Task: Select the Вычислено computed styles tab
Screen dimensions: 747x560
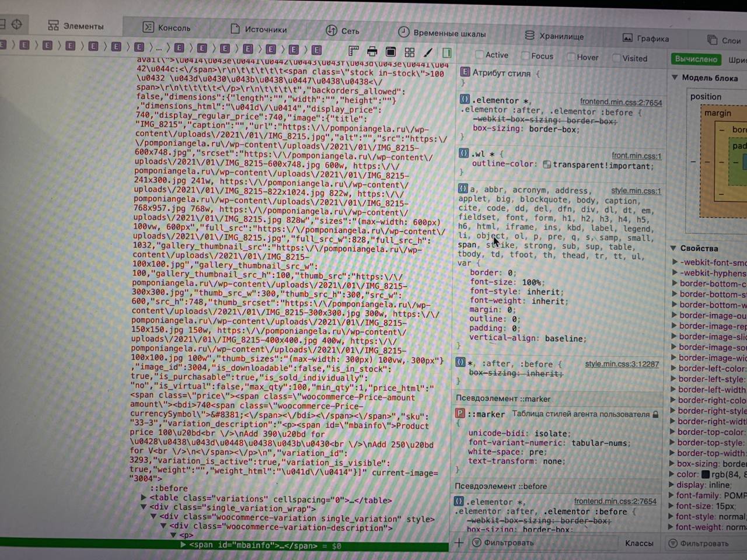Action: pos(696,59)
